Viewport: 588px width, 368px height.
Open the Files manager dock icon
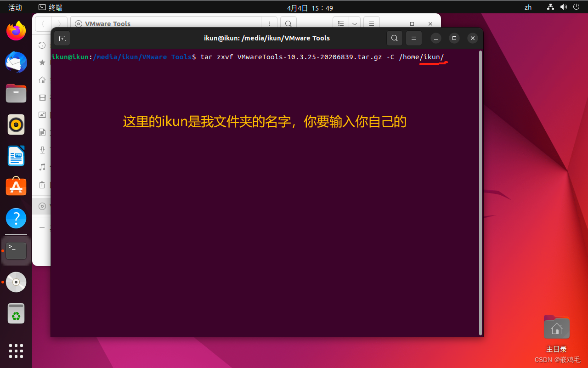click(16, 93)
